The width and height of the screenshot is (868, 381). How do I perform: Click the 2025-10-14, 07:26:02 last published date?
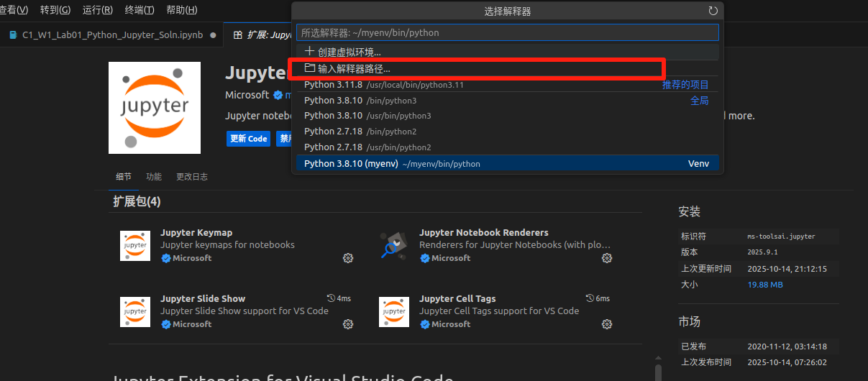[x=787, y=362]
